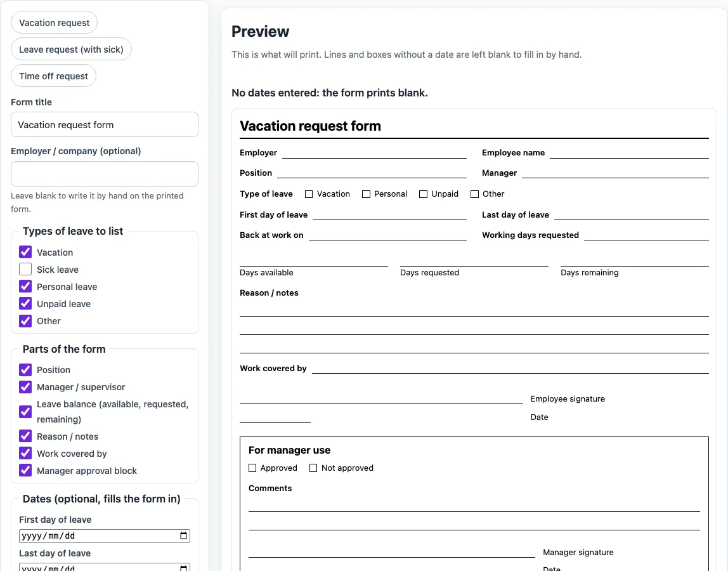The width and height of the screenshot is (728, 571).
Task: Uncheck the Unpaid leave option
Action: [25, 304]
